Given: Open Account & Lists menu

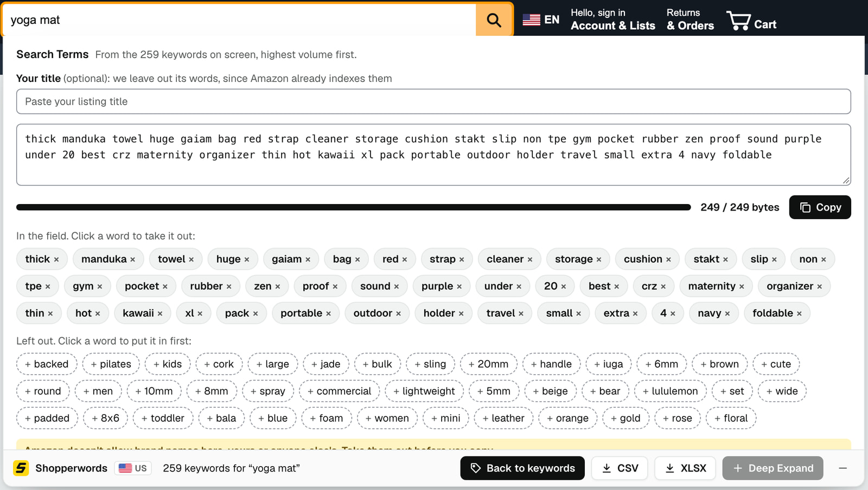Looking at the screenshot, I should tap(612, 20).
